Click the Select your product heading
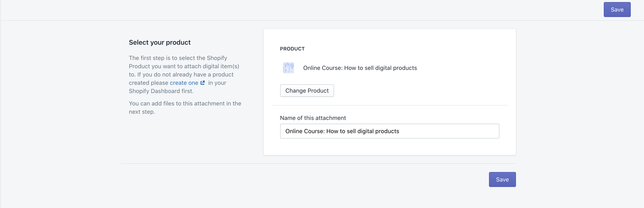The width and height of the screenshot is (644, 208). pos(160,42)
